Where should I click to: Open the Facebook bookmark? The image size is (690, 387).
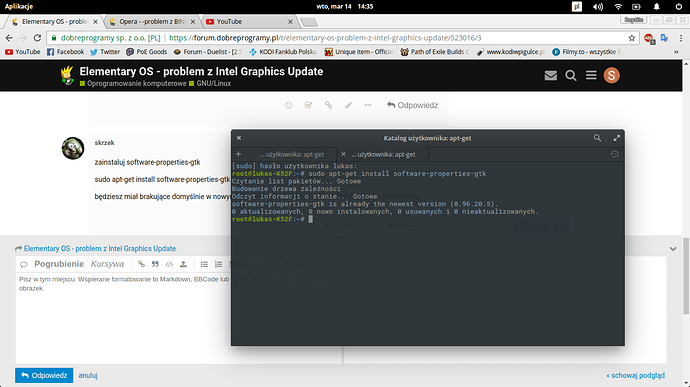coord(65,52)
